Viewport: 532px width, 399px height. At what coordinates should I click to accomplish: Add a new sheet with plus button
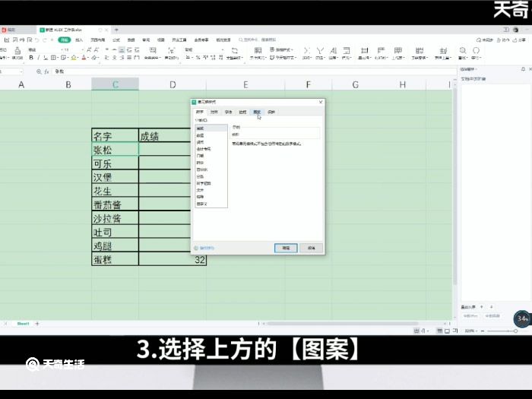37,324
